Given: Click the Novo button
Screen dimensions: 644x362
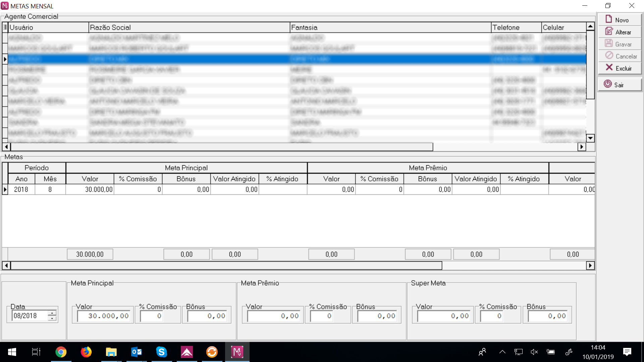Looking at the screenshot, I should pyautogui.click(x=620, y=20).
